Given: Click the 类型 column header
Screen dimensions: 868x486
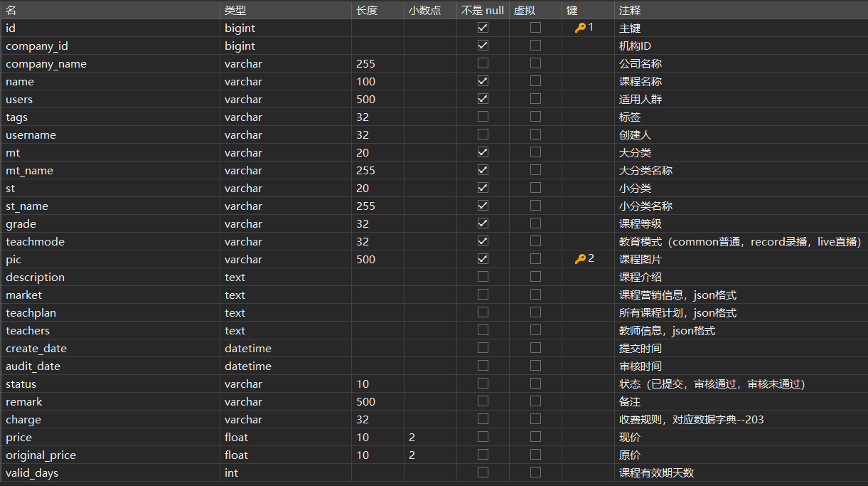Looking at the screenshot, I should [235, 10].
